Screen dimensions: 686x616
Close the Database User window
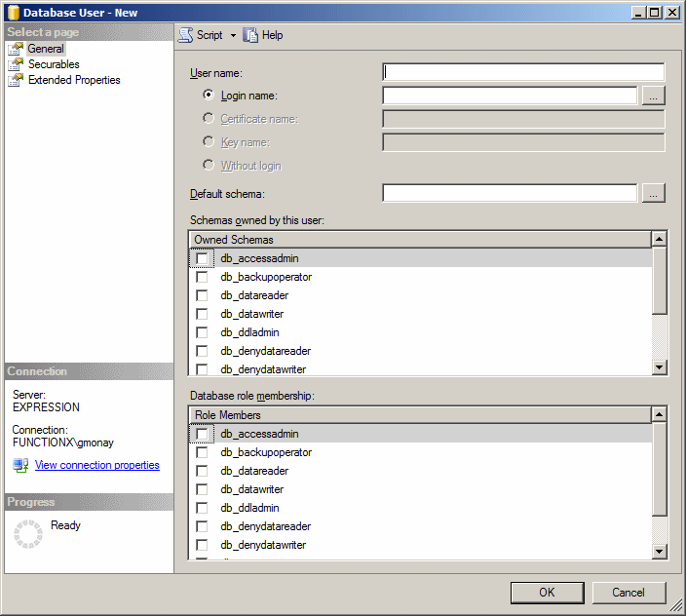[671, 13]
